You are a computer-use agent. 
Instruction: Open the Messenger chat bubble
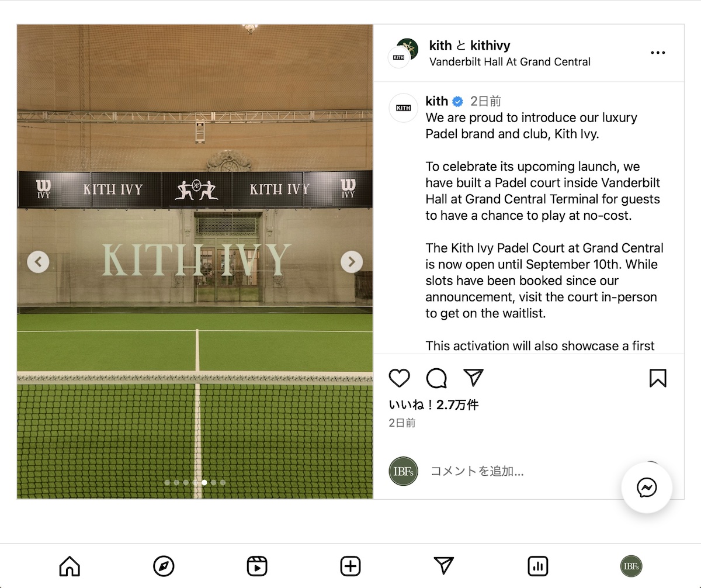(647, 487)
